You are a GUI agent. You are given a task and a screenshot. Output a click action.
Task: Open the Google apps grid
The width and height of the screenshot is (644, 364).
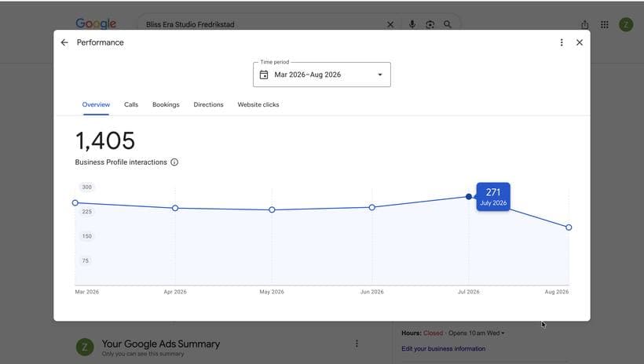tap(604, 24)
